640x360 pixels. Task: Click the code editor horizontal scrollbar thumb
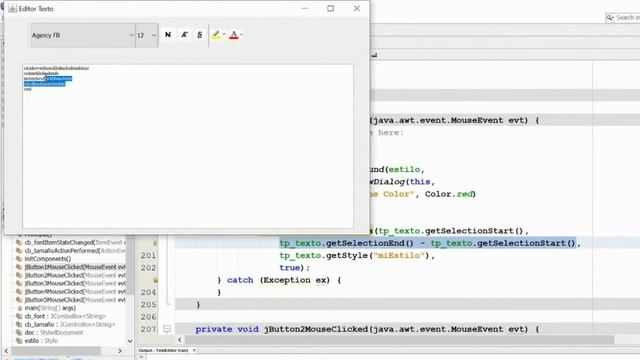(x=400, y=340)
